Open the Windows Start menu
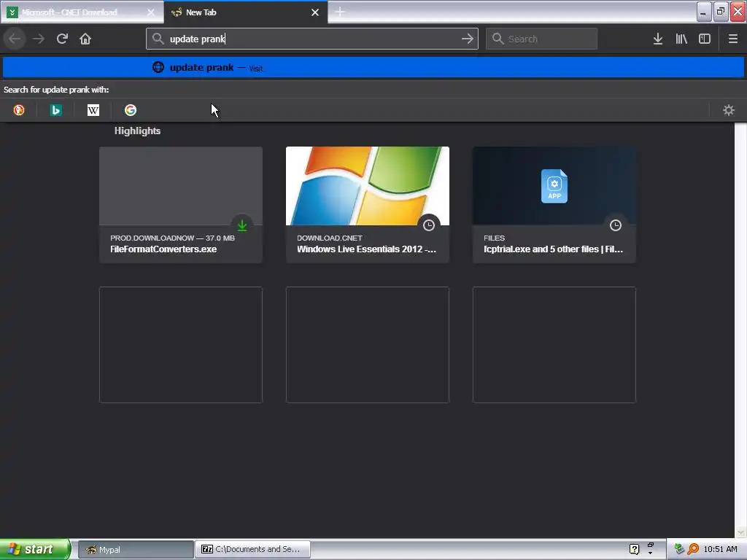 (x=35, y=550)
